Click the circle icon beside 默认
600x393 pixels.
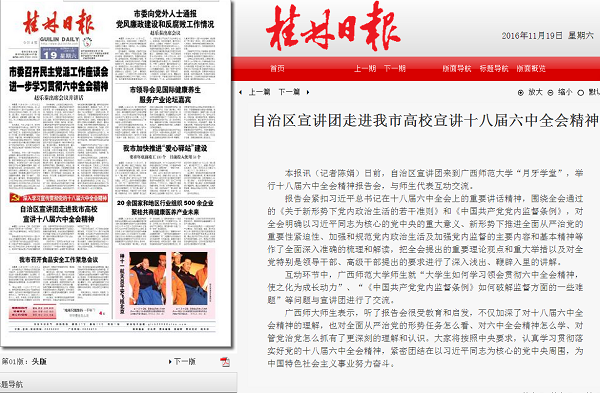(580, 93)
